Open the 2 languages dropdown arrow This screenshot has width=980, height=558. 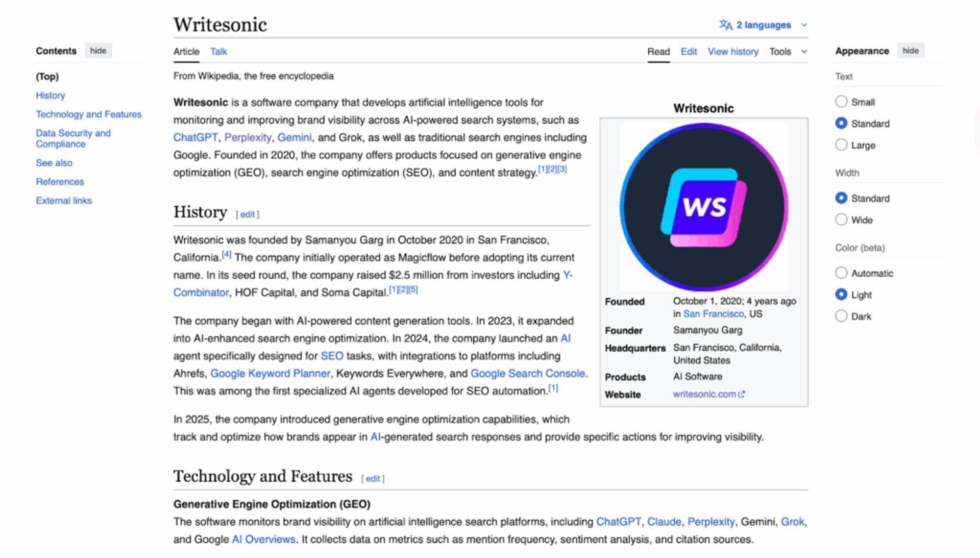(804, 25)
